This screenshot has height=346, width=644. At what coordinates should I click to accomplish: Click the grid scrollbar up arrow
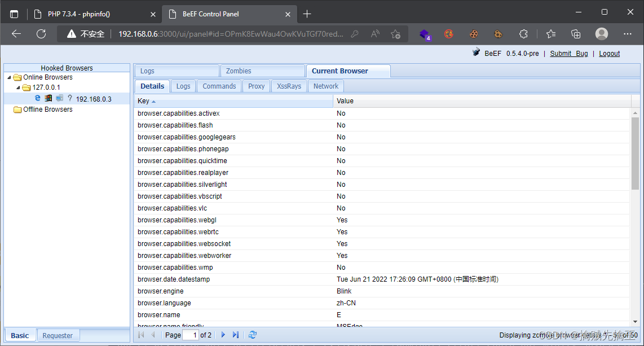(636, 112)
